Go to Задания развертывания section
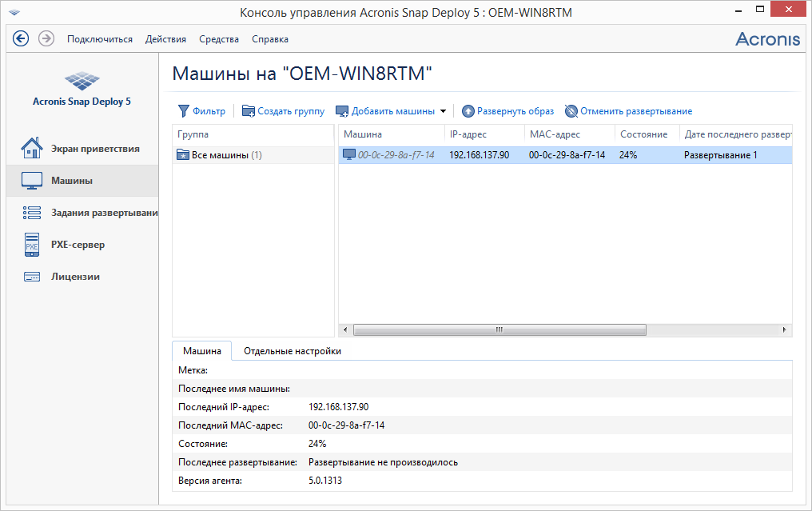 pos(105,213)
